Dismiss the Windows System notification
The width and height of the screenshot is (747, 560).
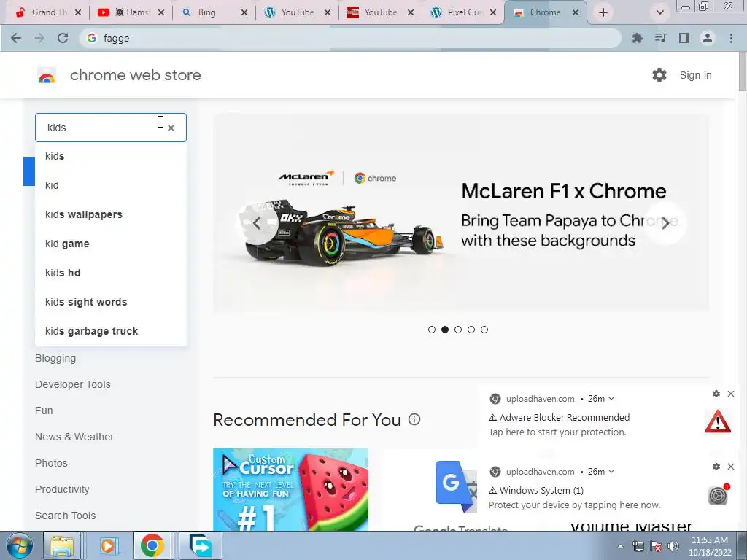(x=731, y=467)
